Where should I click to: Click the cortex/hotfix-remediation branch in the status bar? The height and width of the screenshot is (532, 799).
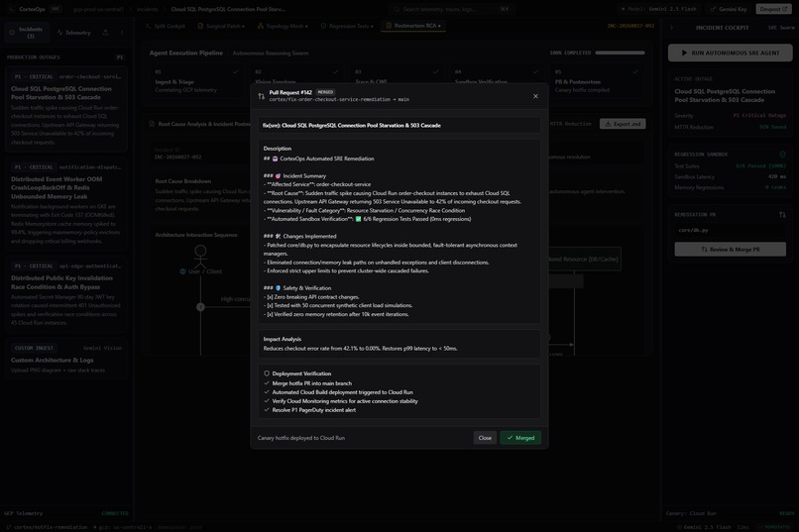(47, 527)
